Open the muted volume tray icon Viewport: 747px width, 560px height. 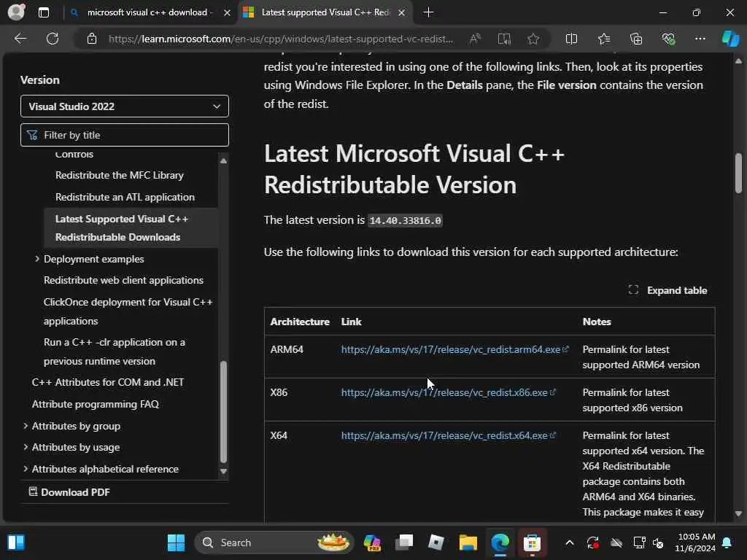pyautogui.click(x=658, y=542)
